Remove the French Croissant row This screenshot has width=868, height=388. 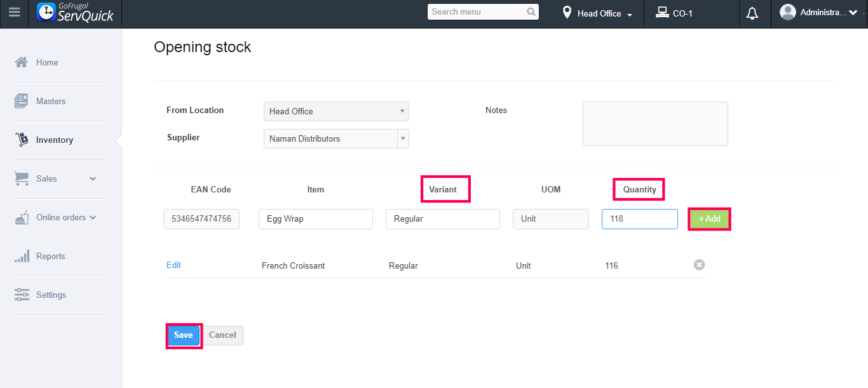coord(699,265)
